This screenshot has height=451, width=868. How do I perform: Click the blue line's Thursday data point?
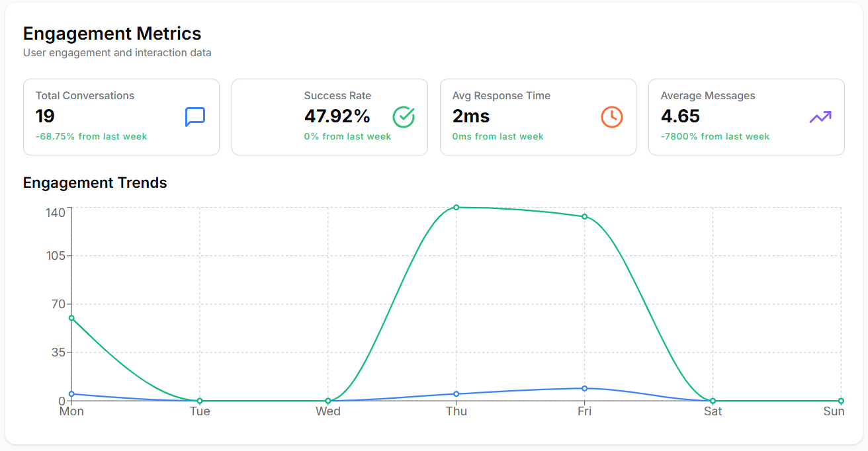(456, 394)
